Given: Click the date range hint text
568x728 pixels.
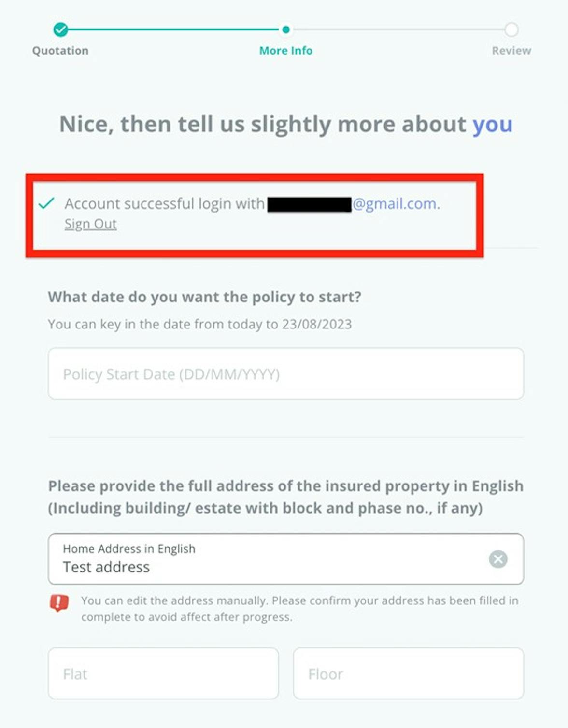Looking at the screenshot, I should pyautogui.click(x=200, y=324).
